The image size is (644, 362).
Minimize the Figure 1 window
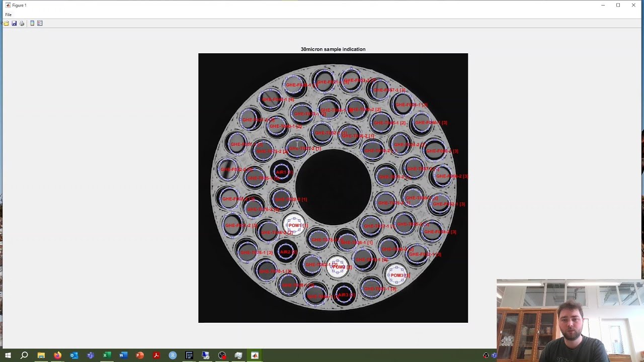pos(603,5)
